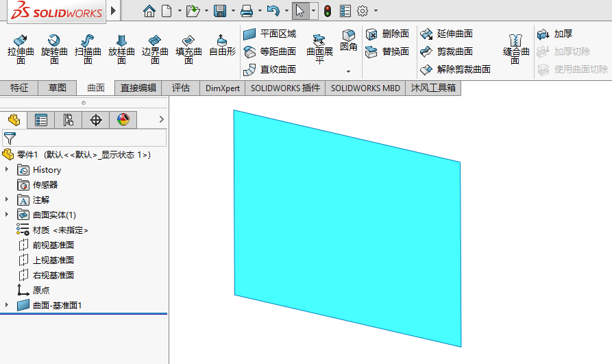Open the 评估 evaluate tab

181,88
